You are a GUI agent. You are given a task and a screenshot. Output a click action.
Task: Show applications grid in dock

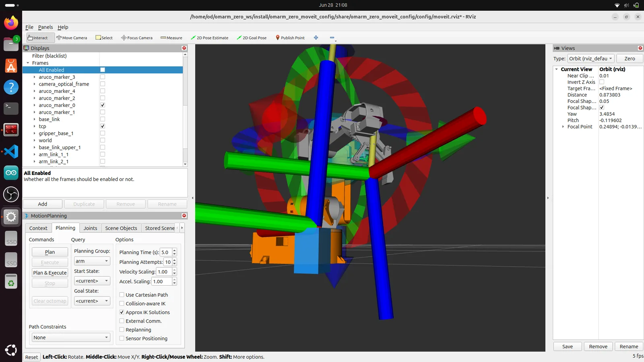tap(11, 350)
